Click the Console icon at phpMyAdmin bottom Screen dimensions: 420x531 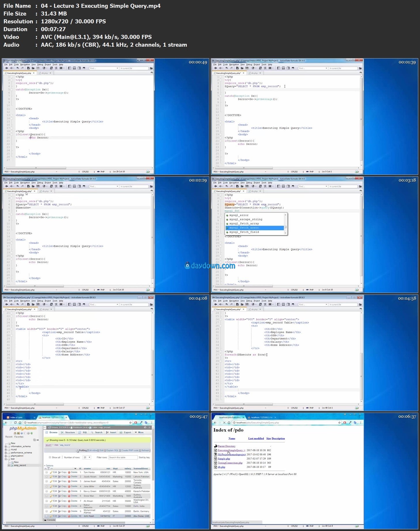click(45, 520)
